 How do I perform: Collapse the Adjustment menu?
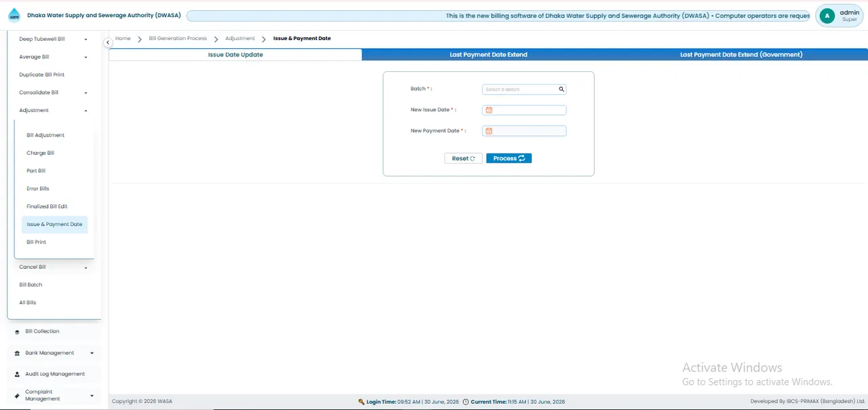(x=85, y=111)
